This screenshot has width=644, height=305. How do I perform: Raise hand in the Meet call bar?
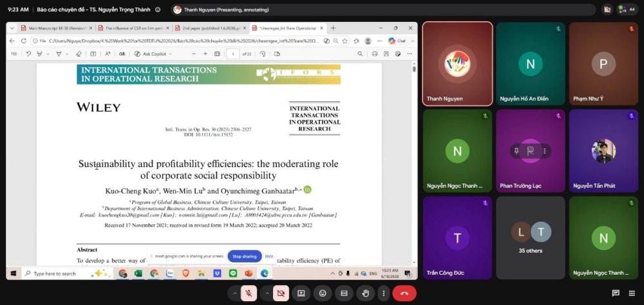[365, 293]
